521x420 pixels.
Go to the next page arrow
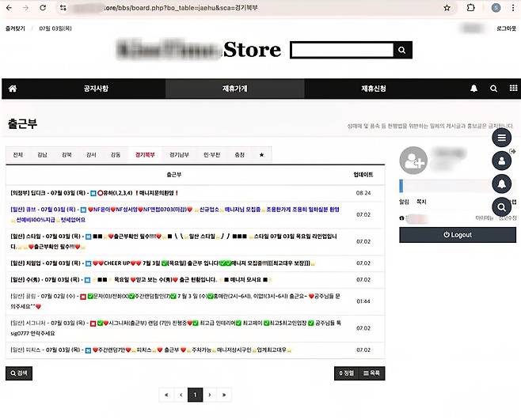[x=210, y=395]
